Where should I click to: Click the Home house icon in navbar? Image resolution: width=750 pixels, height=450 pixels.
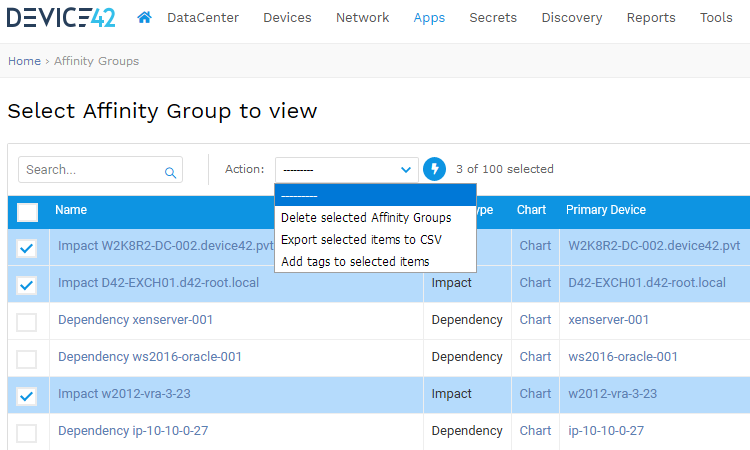click(145, 18)
